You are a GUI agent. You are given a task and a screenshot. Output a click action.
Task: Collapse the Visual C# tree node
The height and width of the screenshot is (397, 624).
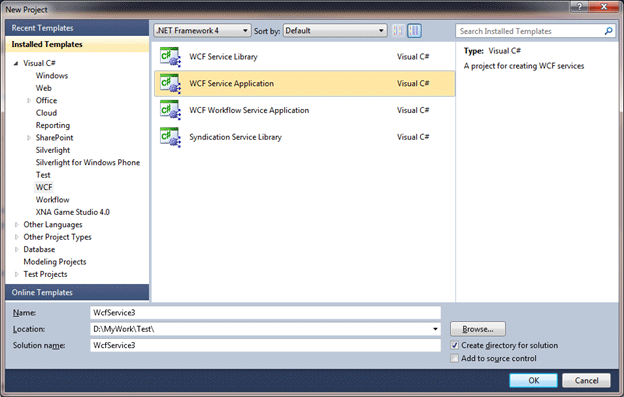(16, 63)
